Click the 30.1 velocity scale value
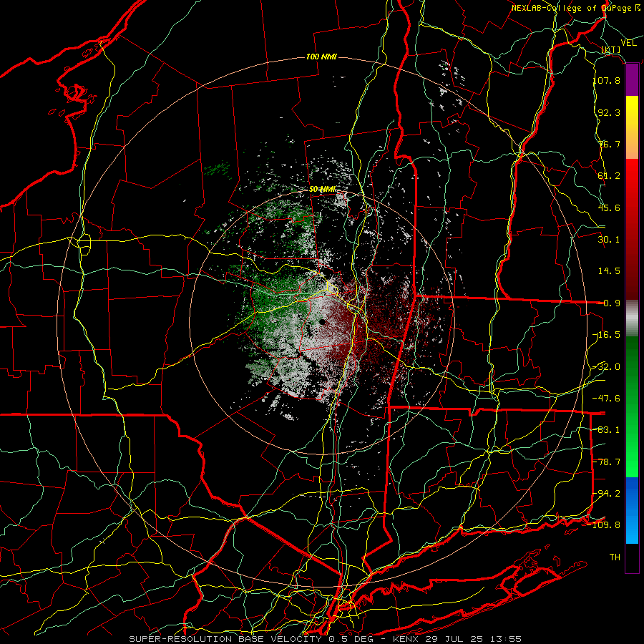 pos(609,240)
